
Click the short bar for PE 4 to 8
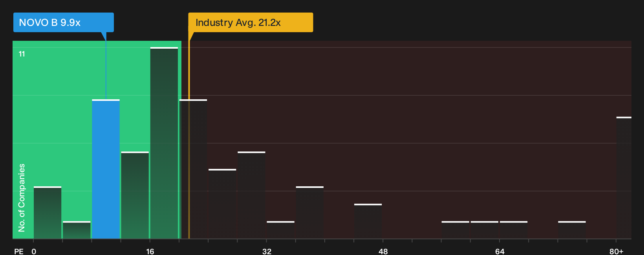(77, 230)
